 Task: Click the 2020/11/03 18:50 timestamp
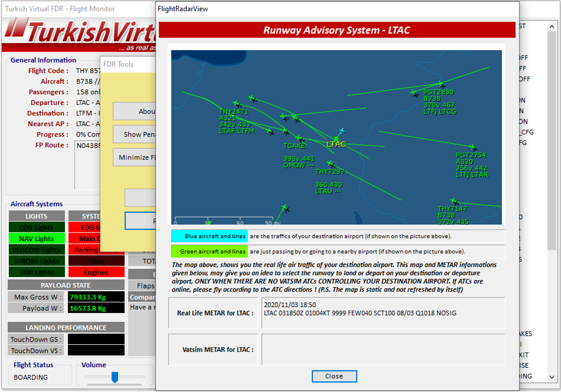pyautogui.click(x=290, y=305)
